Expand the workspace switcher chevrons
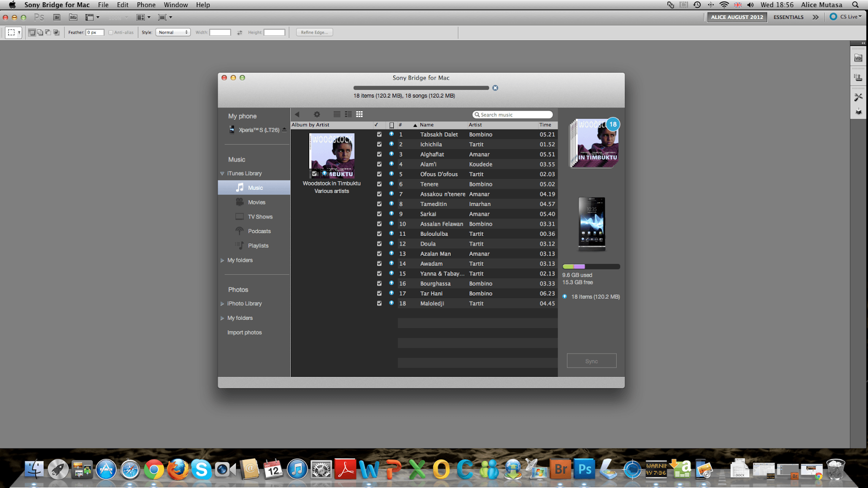This screenshot has width=868, height=488. tap(815, 17)
